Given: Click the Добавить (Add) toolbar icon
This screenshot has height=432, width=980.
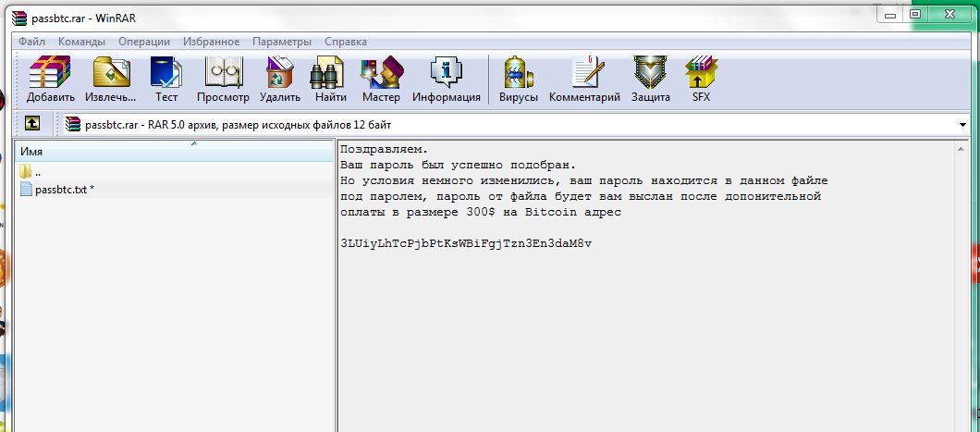Looking at the screenshot, I should [x=50, y=79].
